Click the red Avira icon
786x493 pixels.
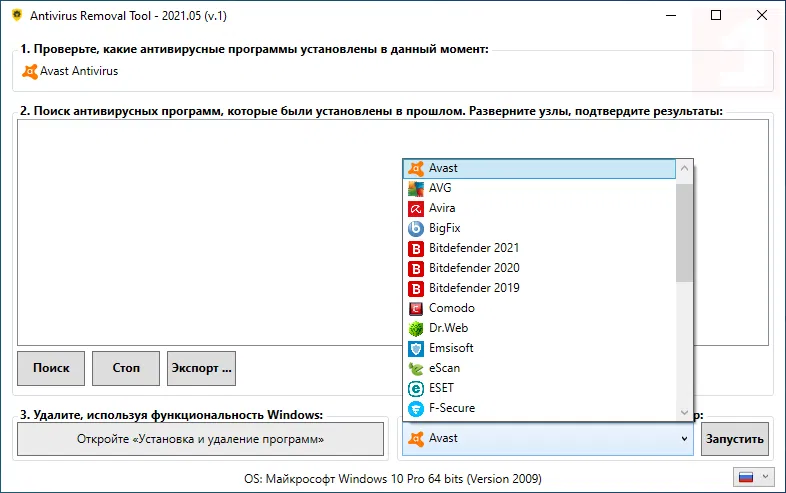416,209
